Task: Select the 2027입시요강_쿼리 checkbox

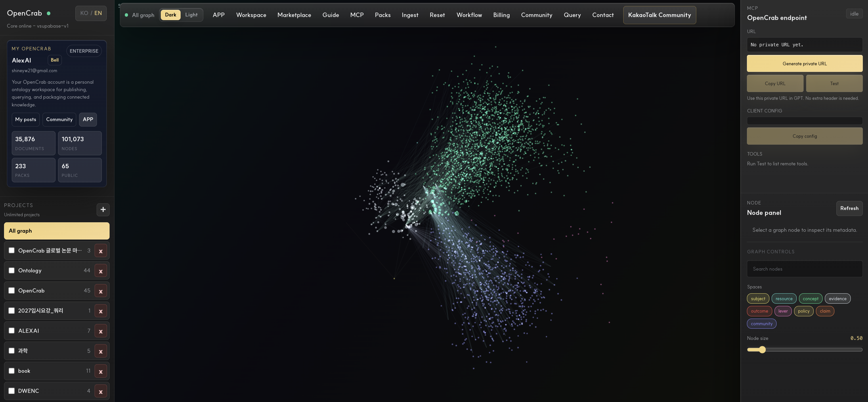Action: [12, 310]
